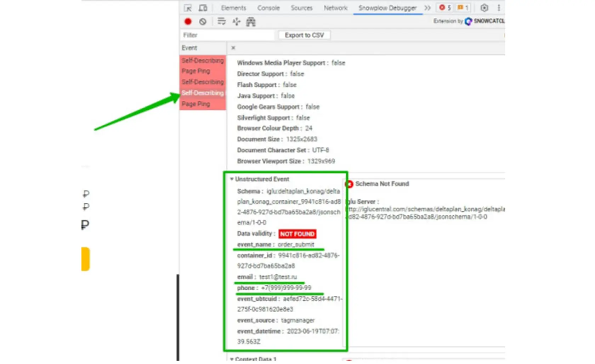Image resolution: width=595 pixels, height=364 pixels.
Task: Toggle the red record button
Action: coord(188,22)
